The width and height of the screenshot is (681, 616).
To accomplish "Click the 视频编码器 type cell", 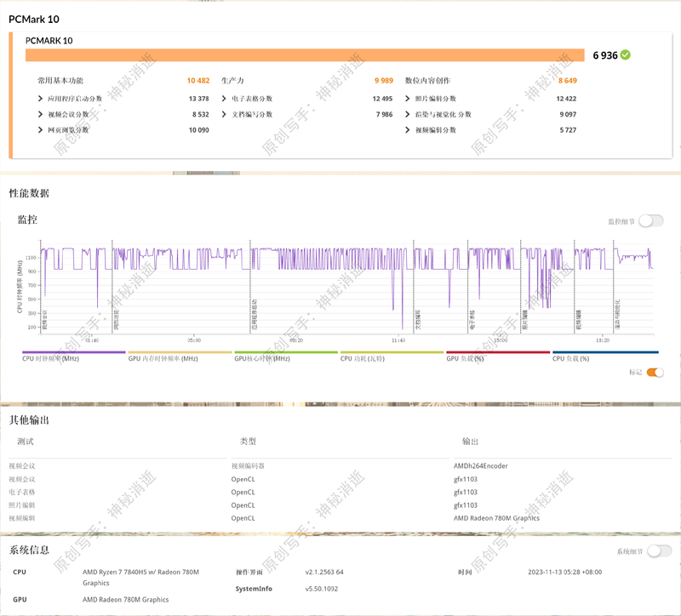I will click(248, 465).
